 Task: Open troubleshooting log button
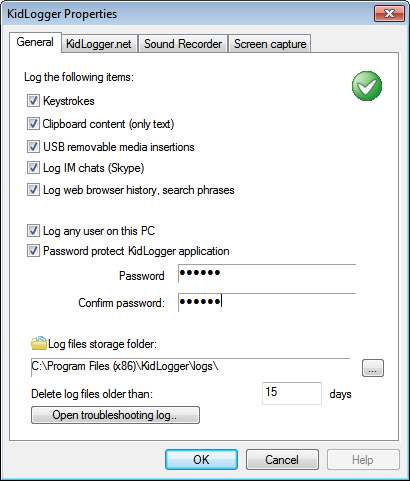(115, 415)
